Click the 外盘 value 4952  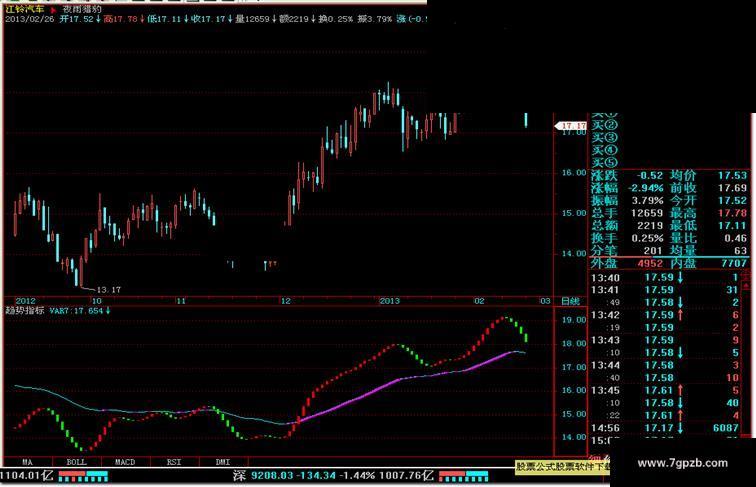click(650, 263)
